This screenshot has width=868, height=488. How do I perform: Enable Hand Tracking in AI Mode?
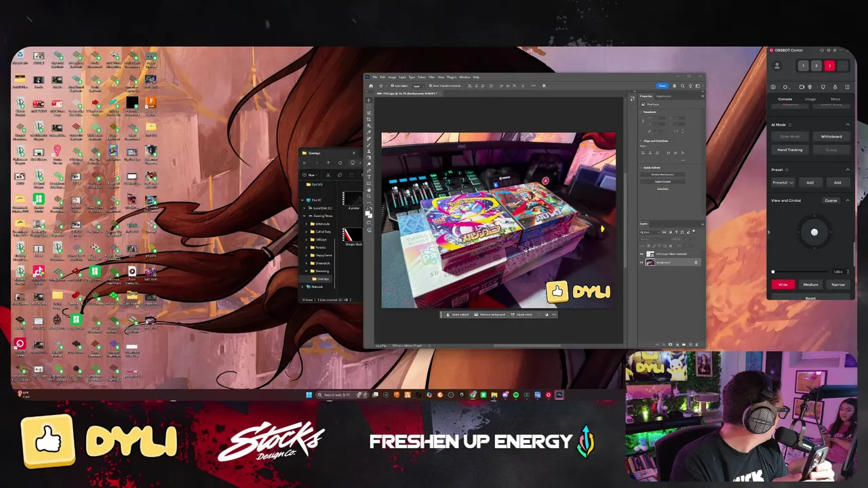point(790,150)
